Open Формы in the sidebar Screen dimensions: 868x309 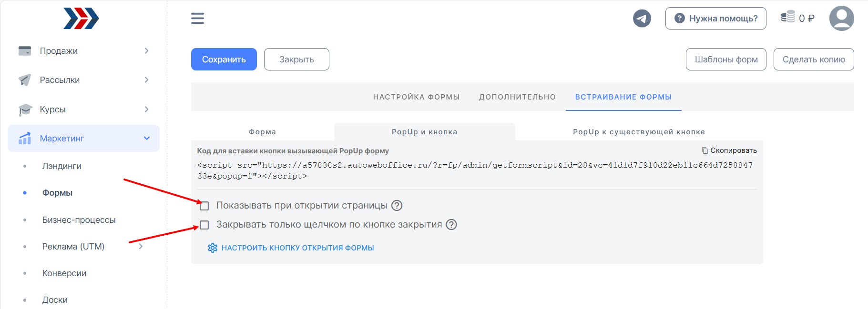(x=57, y=193)
